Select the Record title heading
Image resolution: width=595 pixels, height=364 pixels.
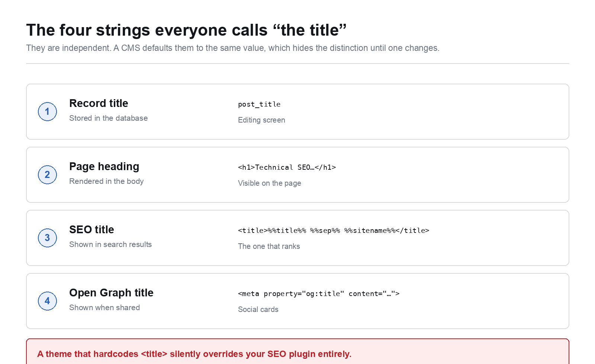coord(99,103)
